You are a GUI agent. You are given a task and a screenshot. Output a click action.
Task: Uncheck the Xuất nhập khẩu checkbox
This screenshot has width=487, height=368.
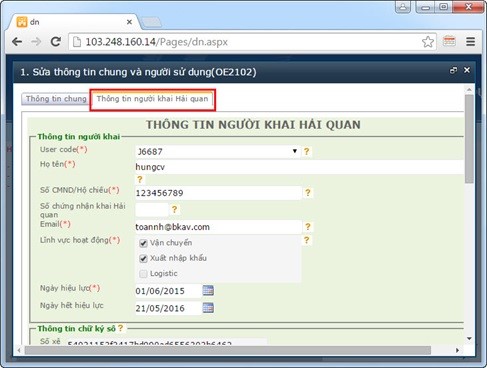143,258
